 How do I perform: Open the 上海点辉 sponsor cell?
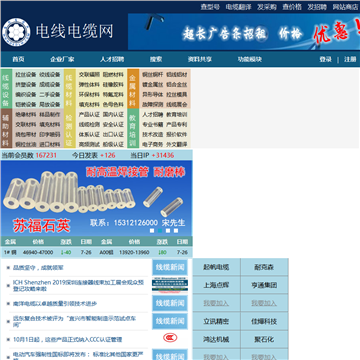pos(216,285)
